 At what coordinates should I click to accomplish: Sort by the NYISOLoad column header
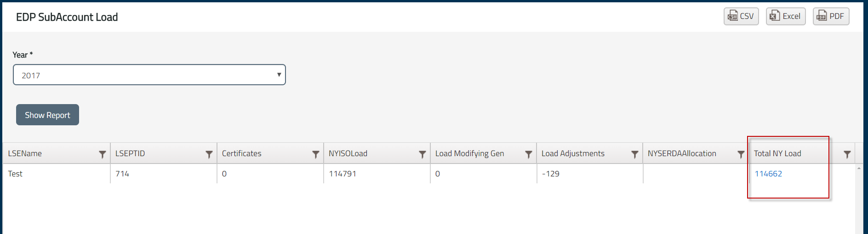click(348, 153)
